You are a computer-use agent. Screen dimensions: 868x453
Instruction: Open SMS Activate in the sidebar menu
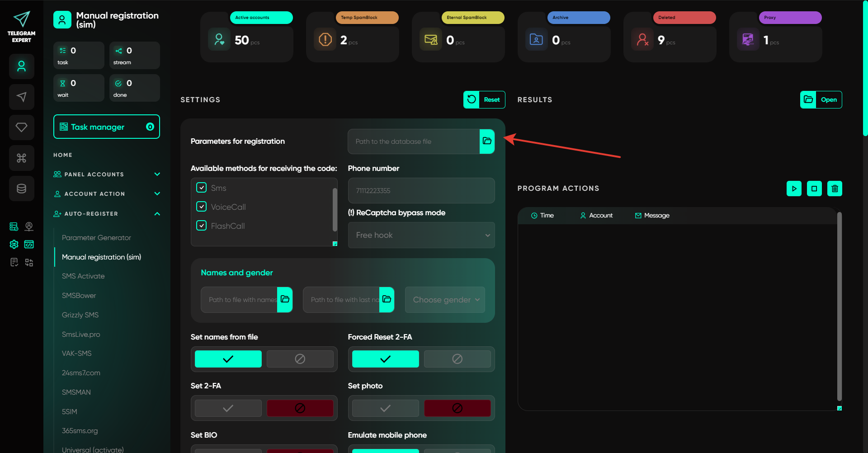pos(83,276)
